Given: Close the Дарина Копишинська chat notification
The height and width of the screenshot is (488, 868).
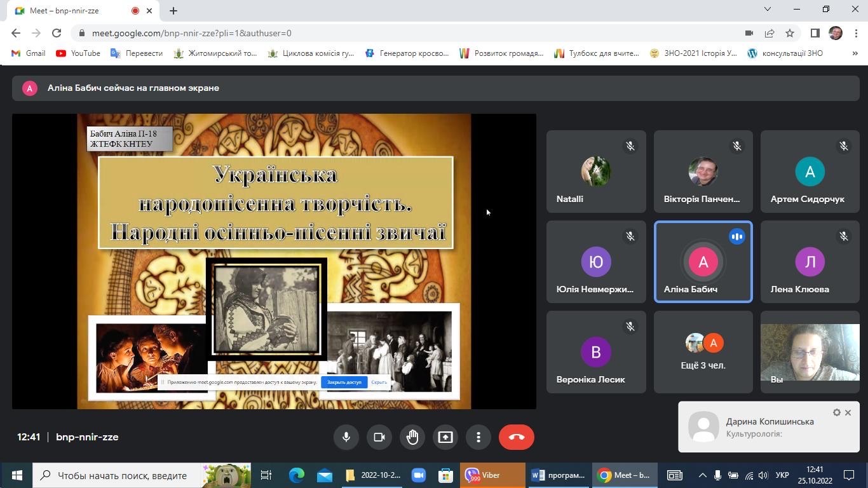Looking at the screenshot, I should pyautogui.click(x=848, y=412).
